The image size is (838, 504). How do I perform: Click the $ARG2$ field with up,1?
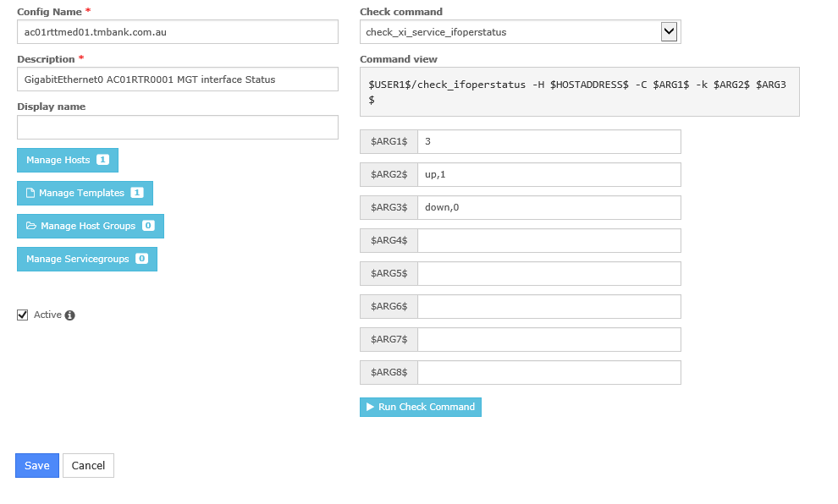coord(549,174)
